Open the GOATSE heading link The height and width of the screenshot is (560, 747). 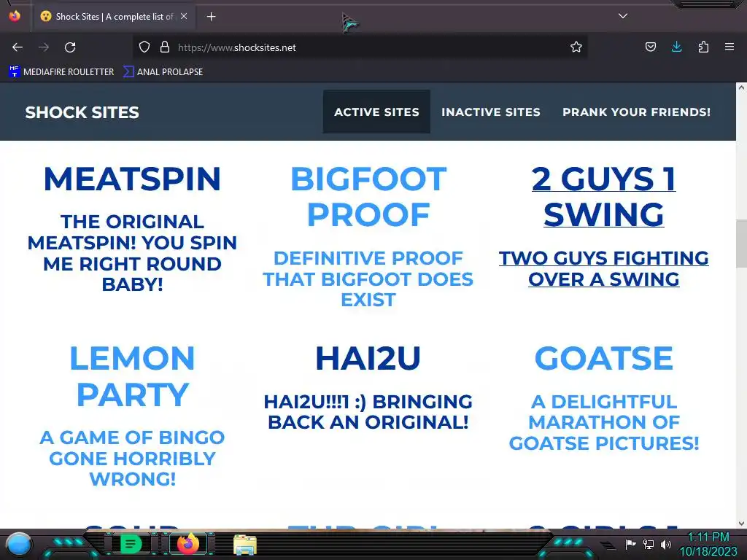603,358
